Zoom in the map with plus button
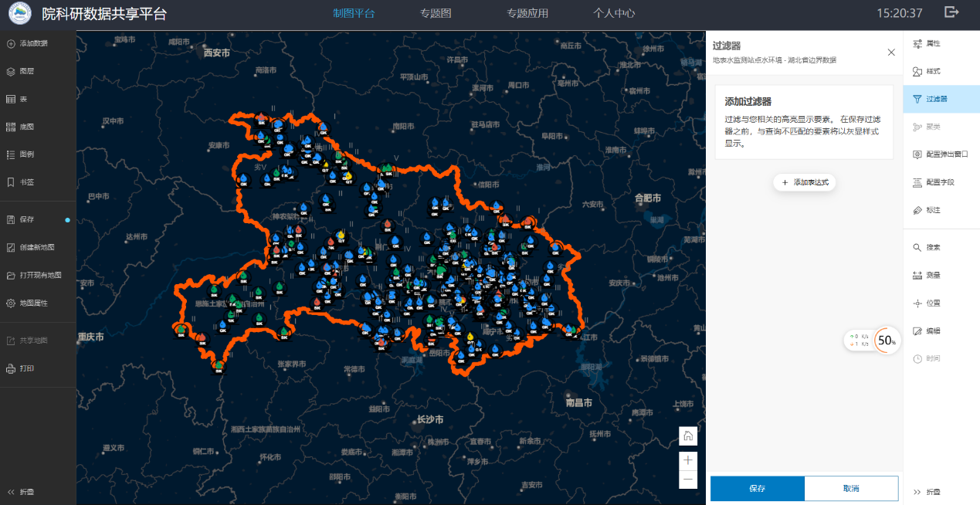 click(688, 460)
